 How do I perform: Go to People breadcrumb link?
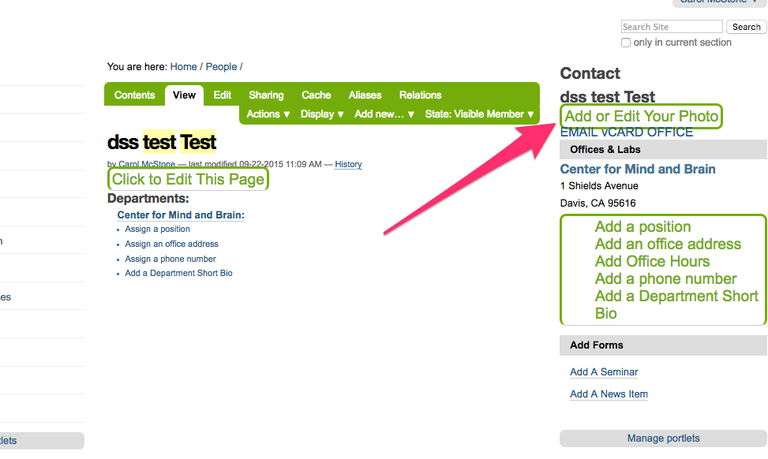(221, 67)
